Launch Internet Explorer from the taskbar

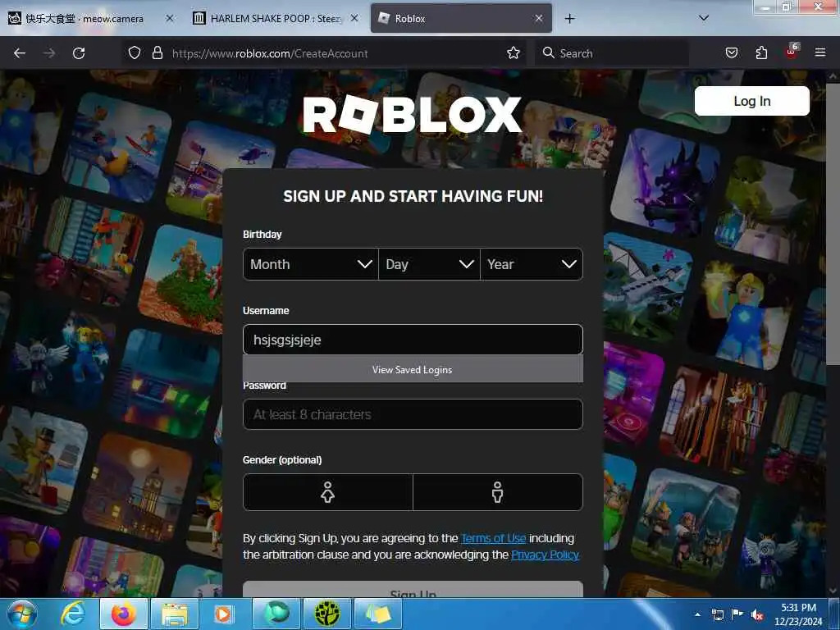point(72,614)
